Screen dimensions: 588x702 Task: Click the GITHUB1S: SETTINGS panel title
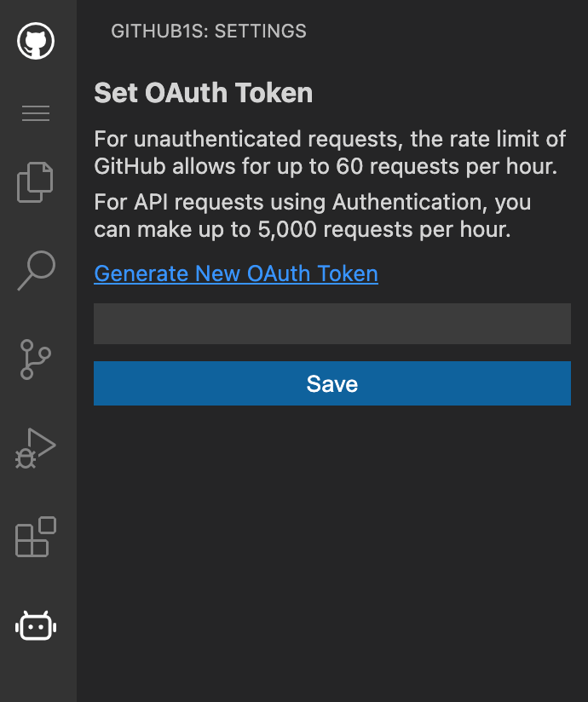pos(209,32)
